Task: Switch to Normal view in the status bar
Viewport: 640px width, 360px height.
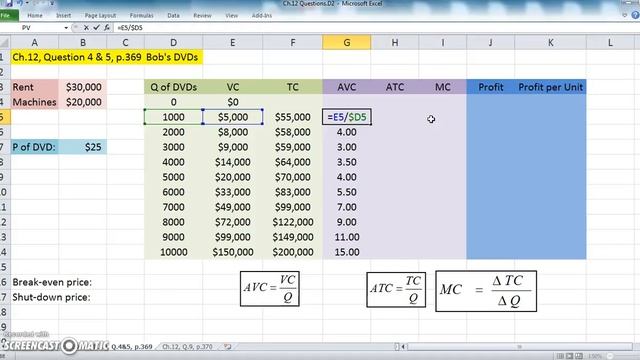Action: (561, 356)
